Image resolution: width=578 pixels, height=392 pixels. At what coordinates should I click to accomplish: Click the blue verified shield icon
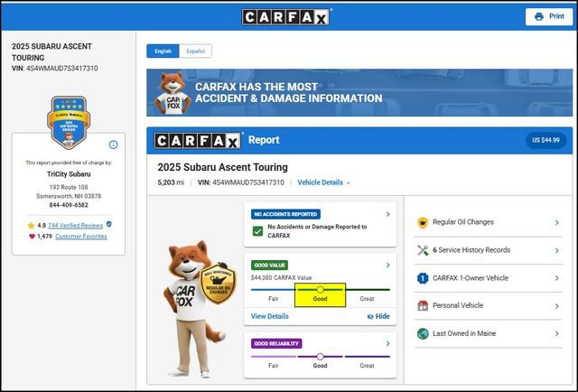tap(108, 224)
